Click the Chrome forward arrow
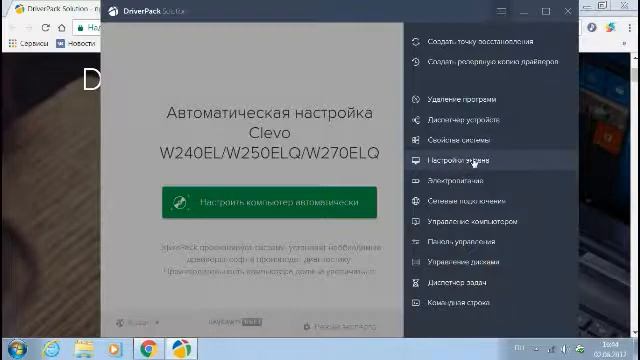This screenshot has width=640, height=360. [29, 28]
